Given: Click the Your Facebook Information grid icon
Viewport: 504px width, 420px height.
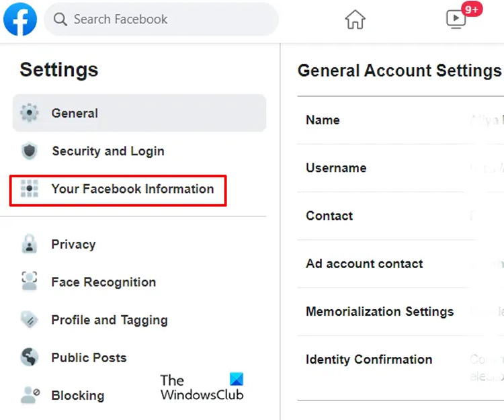Looking at the screenshot, I should pos(30,188).
